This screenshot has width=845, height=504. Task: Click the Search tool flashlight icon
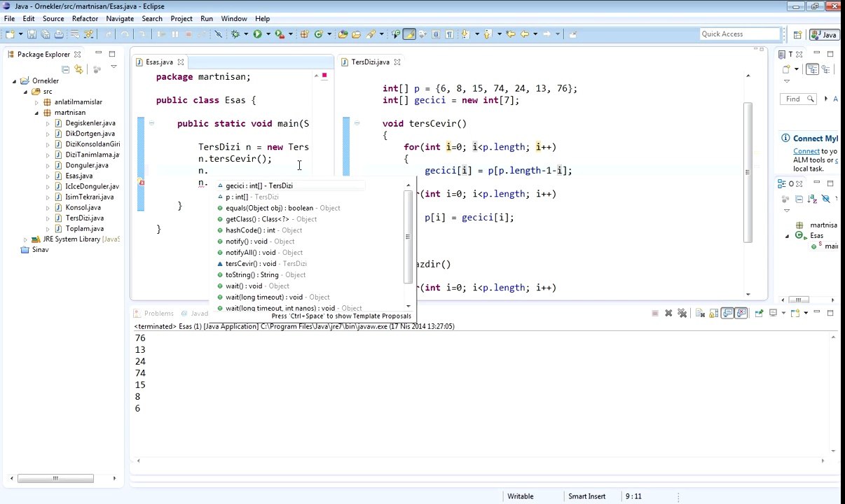(370, 34)
